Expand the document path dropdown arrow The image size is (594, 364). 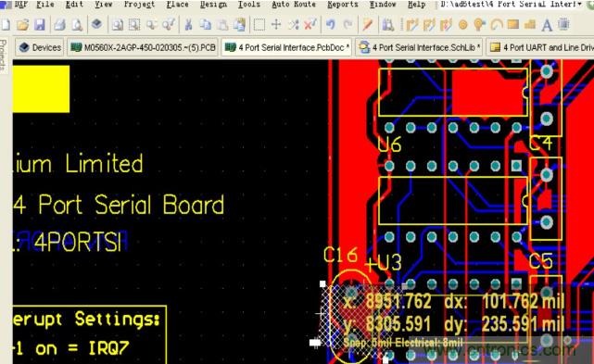(x=579, y=5)
